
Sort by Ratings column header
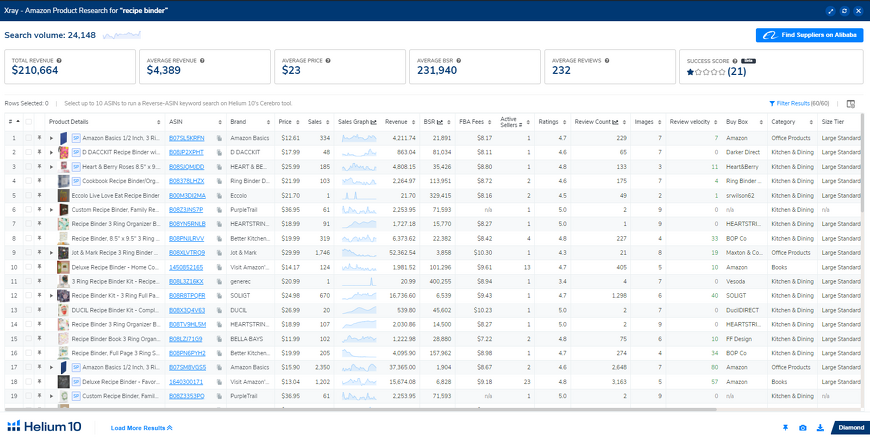(552, 121)
